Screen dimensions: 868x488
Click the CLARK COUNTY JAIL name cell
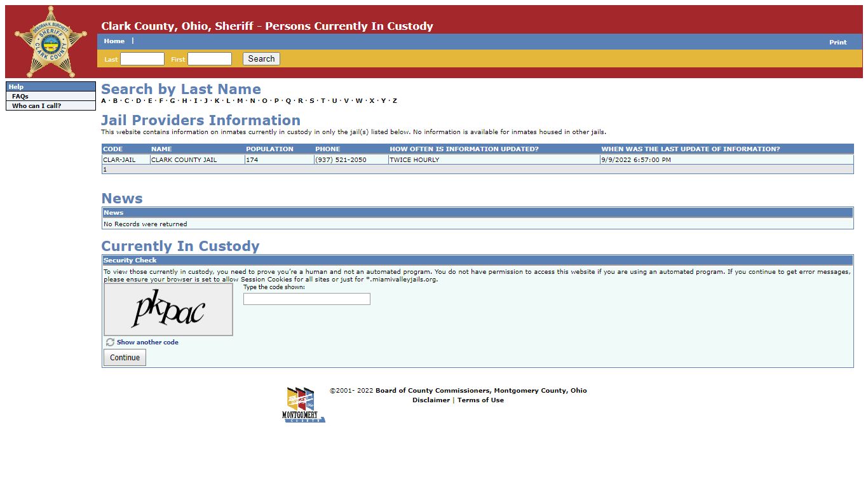197,160
